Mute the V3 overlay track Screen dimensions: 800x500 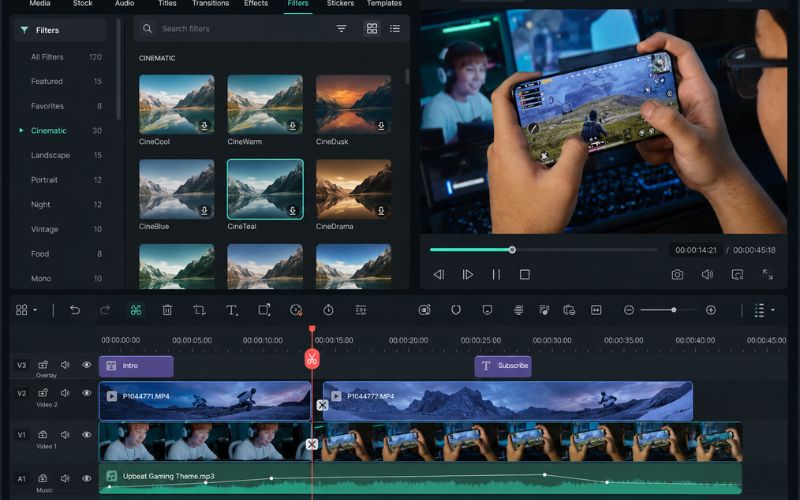coord(65,365)
